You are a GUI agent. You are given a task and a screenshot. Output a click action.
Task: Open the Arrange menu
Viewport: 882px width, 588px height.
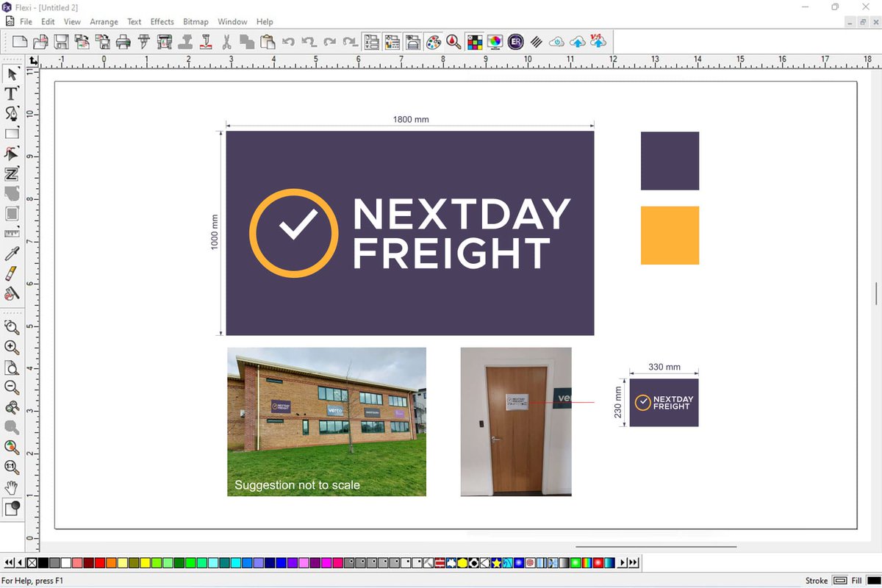(104, 21)
